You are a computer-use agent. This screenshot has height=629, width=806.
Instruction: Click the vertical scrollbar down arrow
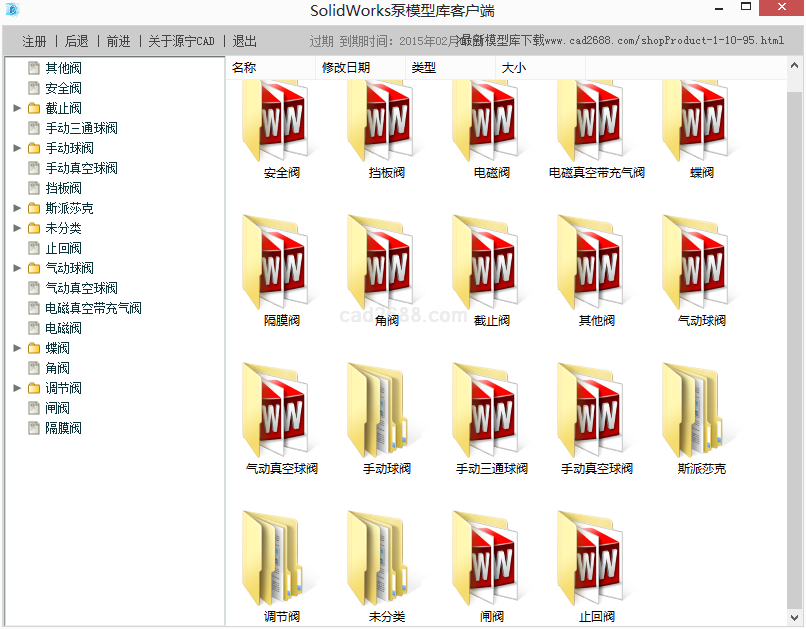pos(795,617)
